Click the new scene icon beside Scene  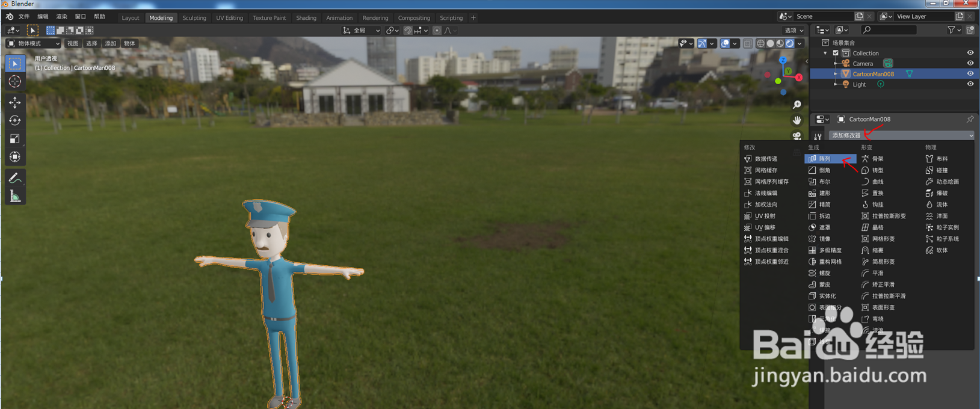859,16
